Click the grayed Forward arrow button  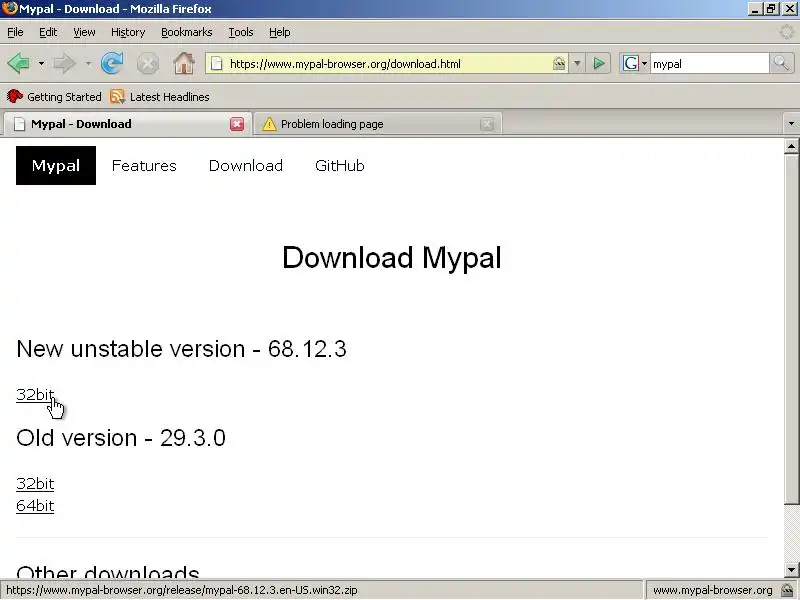click(x=64, y=64)
